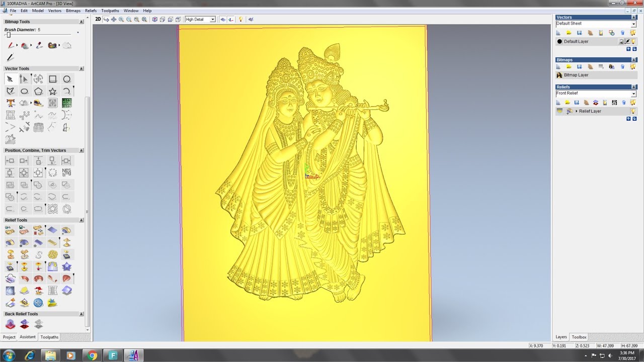Image resolution: width=644 pixels, height=362 pixels.
Task: Open the Vectors menu
Action: pyautogui.click(x=55, y=11)
